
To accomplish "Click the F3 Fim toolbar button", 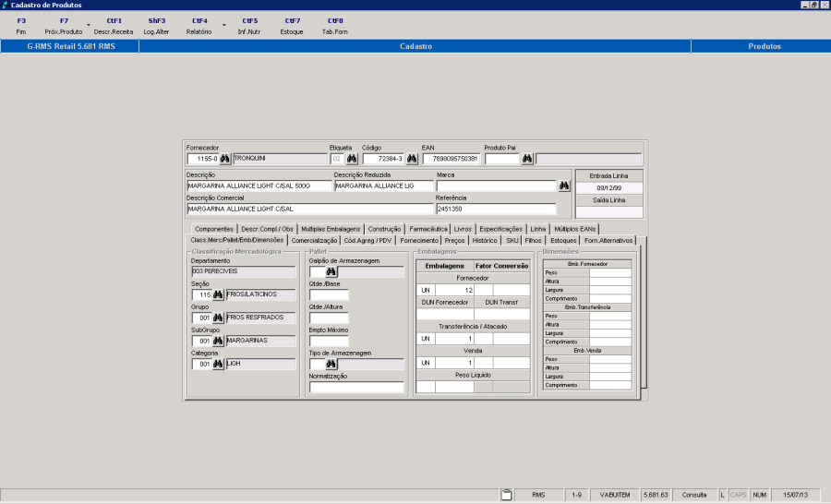I will click(x=21, y=26).
